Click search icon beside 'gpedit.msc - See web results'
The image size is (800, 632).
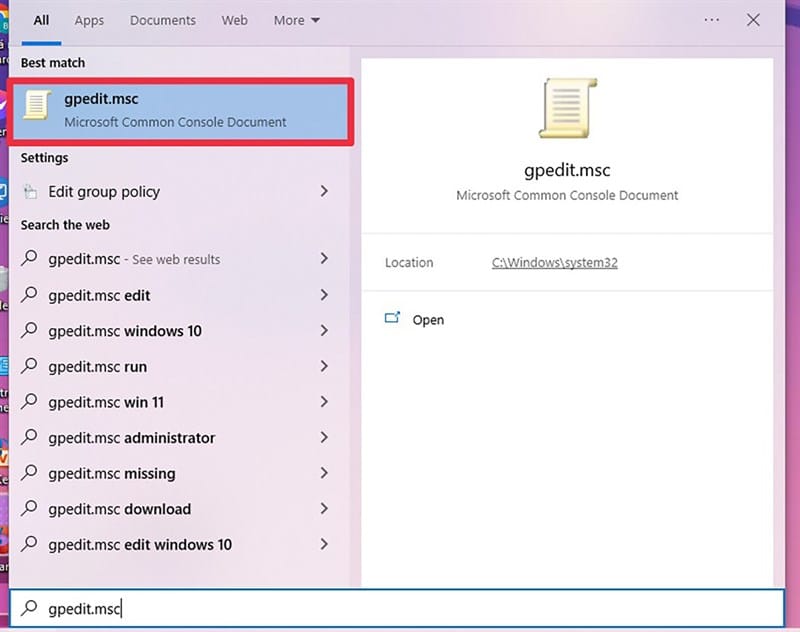pyautogui.click(x=30, y=258)
